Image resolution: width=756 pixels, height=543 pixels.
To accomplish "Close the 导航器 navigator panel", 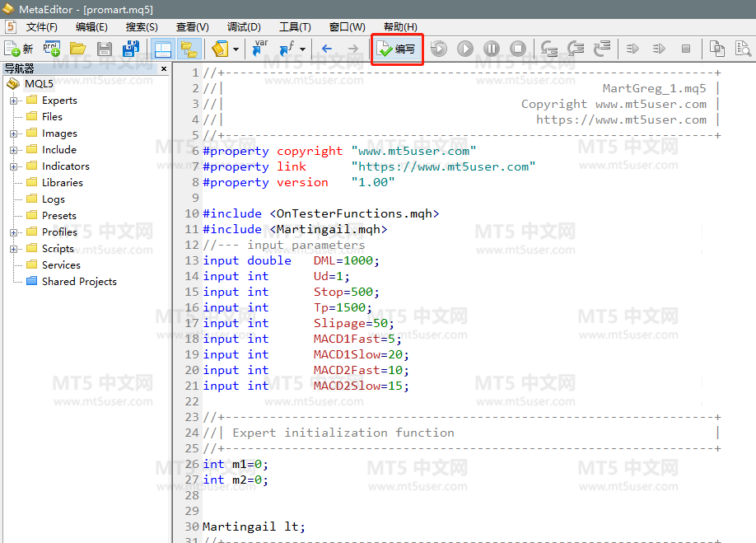I will (x=164, y=68).
